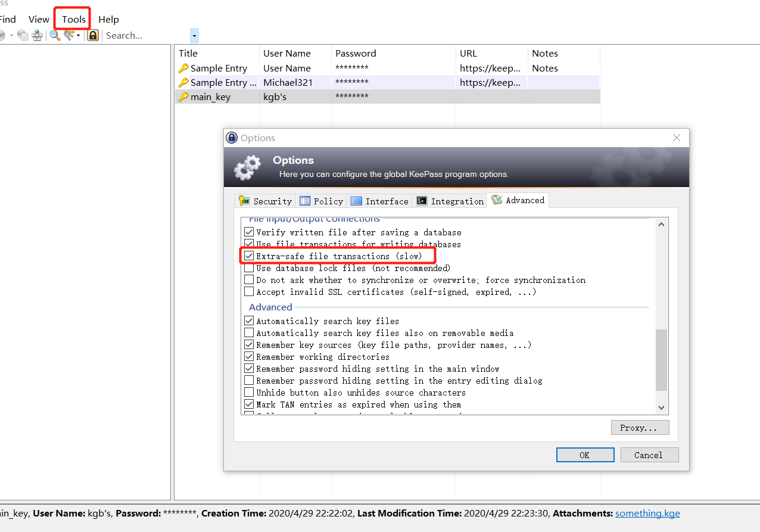Image resolution: width=760 pixels, height=532 pixels.
Task: Click the Advanced section heading in options
Action: (270, 307)
